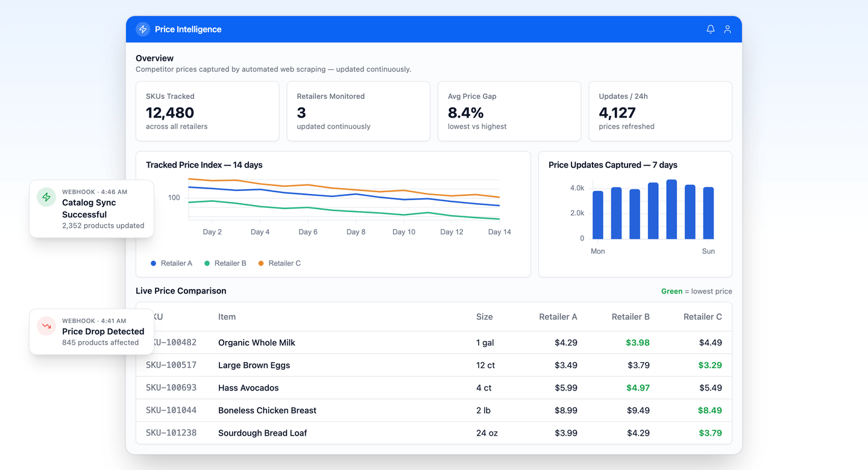Click the green $8.49 price
This screenshot has width=868, height=470.
[710, 410]
